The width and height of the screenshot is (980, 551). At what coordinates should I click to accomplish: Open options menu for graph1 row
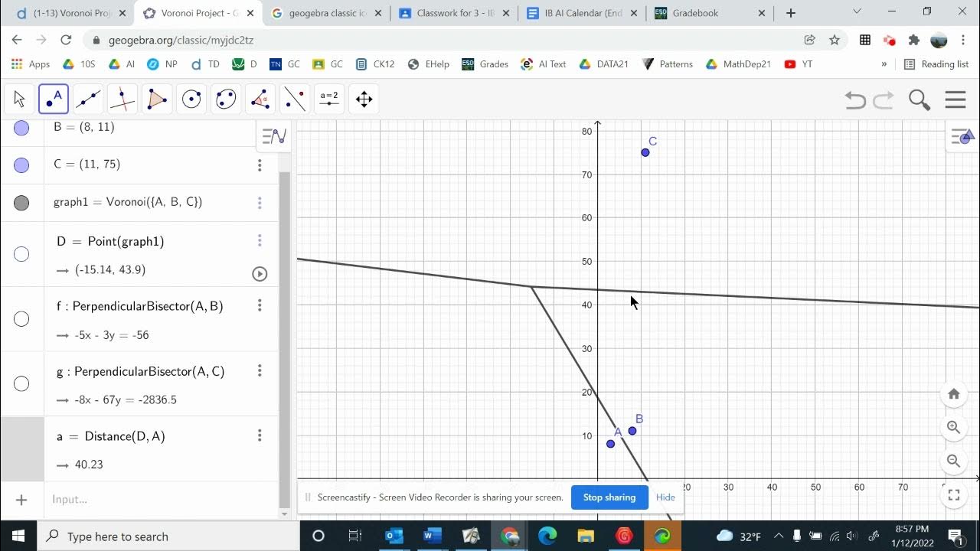[x=260, y=203]
